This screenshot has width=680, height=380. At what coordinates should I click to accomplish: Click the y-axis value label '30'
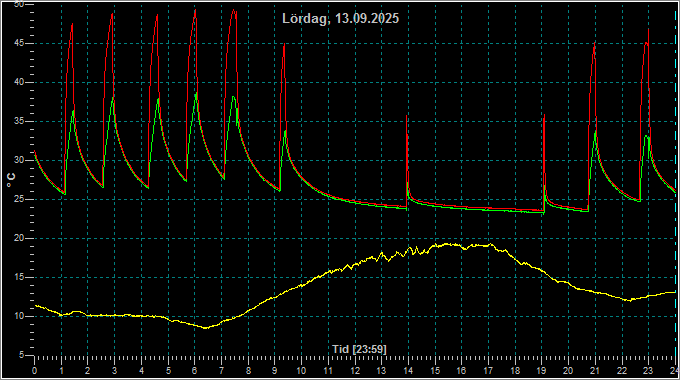click(19, 160)
